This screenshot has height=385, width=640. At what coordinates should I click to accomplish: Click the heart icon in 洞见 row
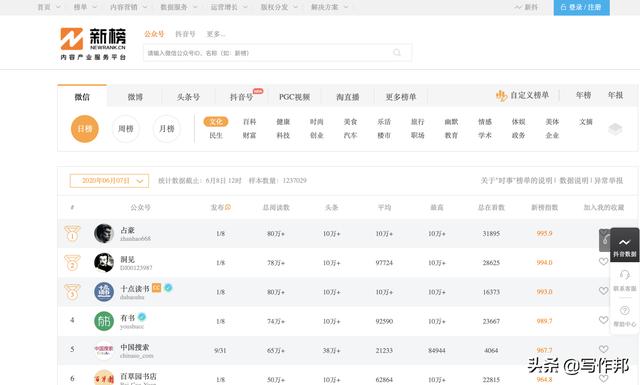603,262
